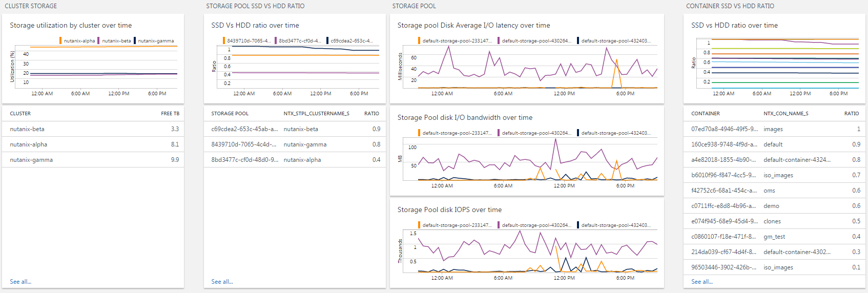Click CONTAINER SSD VS HDD RATIO heading
The image size is (868, 293).
coord(730,6)
